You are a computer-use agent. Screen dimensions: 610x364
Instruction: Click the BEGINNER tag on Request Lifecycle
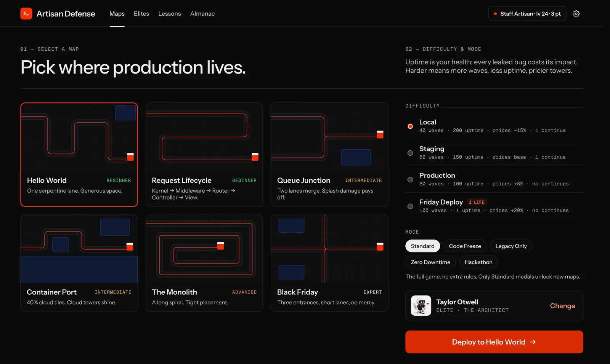click(x=244, y=180)
